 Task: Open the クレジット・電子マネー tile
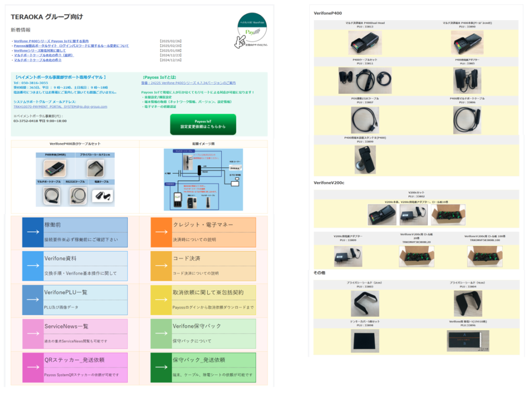(x=203, y=232)
